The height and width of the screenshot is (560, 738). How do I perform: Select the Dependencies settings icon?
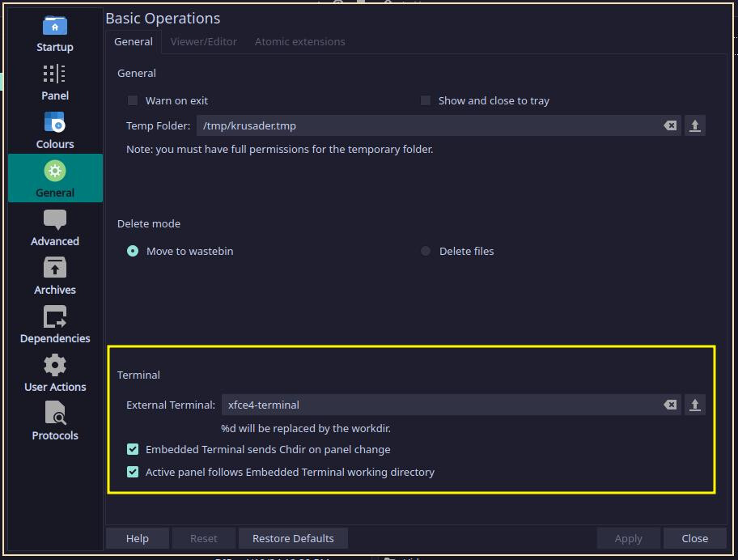click(x=55, y=325)
